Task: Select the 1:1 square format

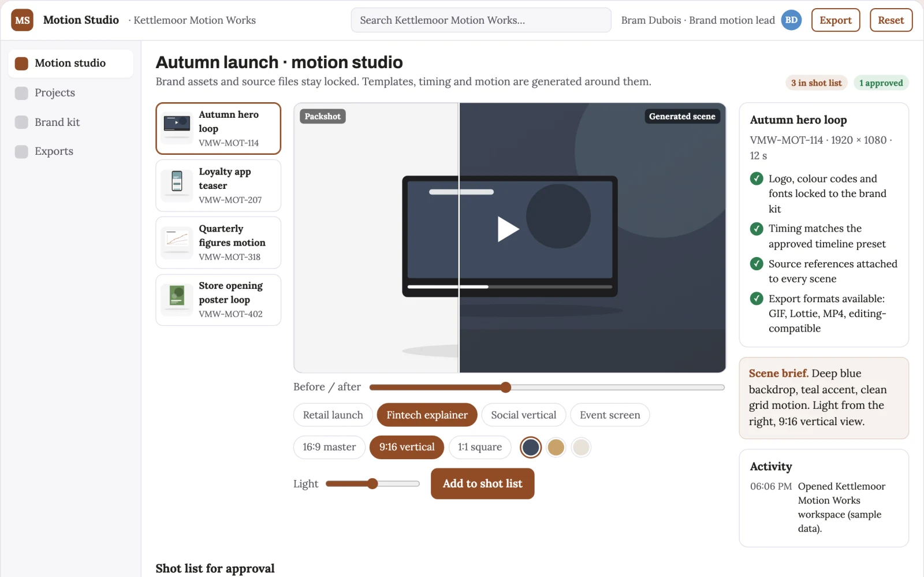Action: click(480, 447)
